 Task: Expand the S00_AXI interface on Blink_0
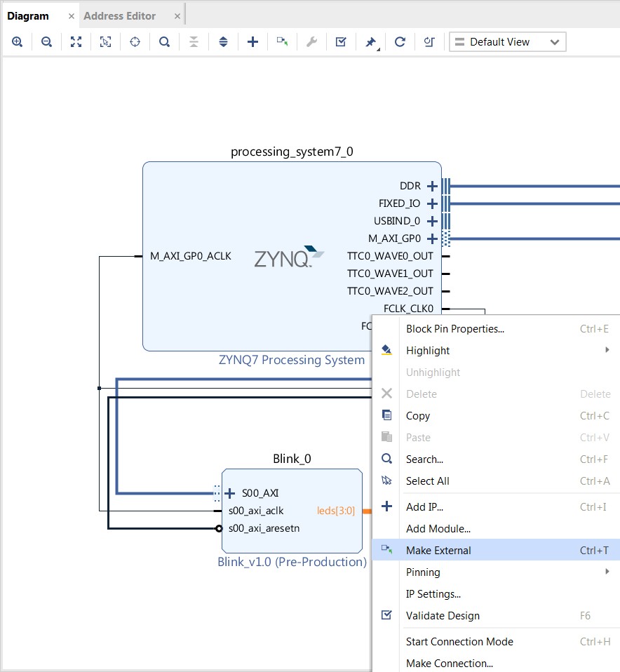pos(229,493)
